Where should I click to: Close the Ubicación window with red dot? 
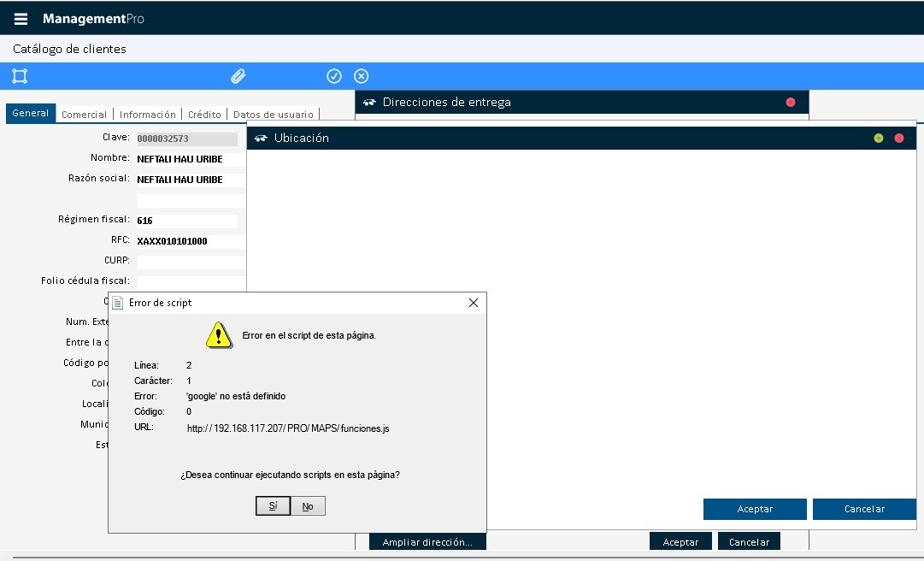pos(898,138)
